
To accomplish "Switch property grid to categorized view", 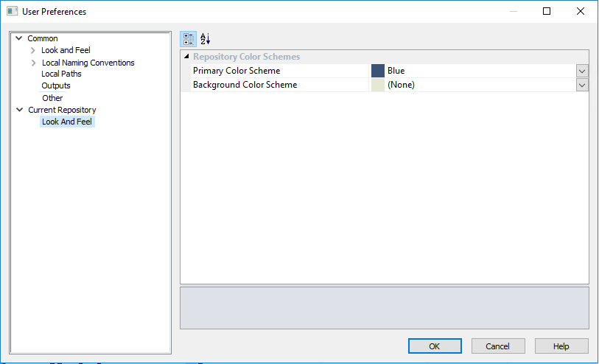I will pyautogui.click(x=189, y=39).
